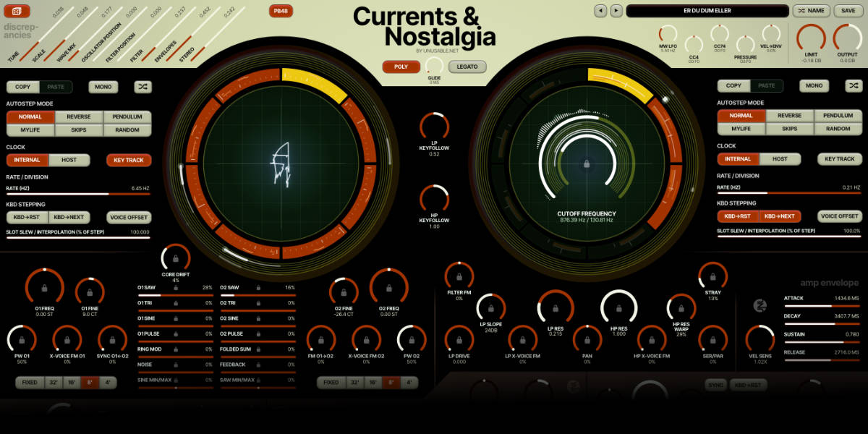The height and width of the screenshot is (434, 868).
Task: Toggle the lock icon on FILTER FM knob
Action: tap(459, 277)
